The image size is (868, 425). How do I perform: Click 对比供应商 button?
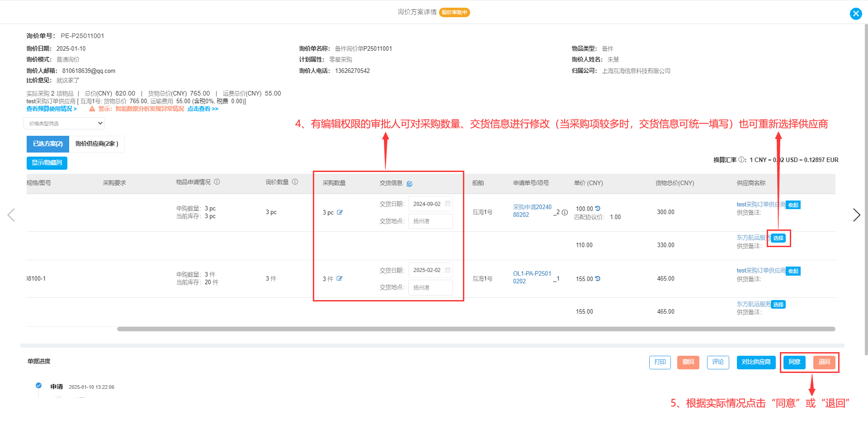(756, 362)
